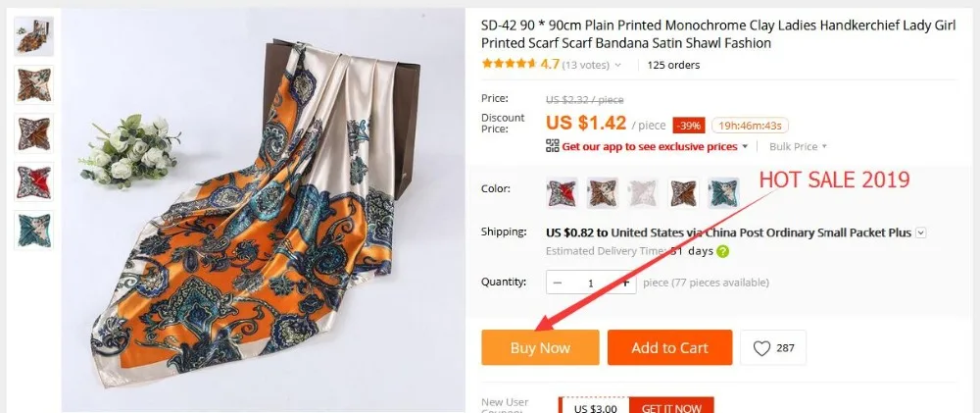Expand the votes rating dropdown arrow

coord(618,65)
